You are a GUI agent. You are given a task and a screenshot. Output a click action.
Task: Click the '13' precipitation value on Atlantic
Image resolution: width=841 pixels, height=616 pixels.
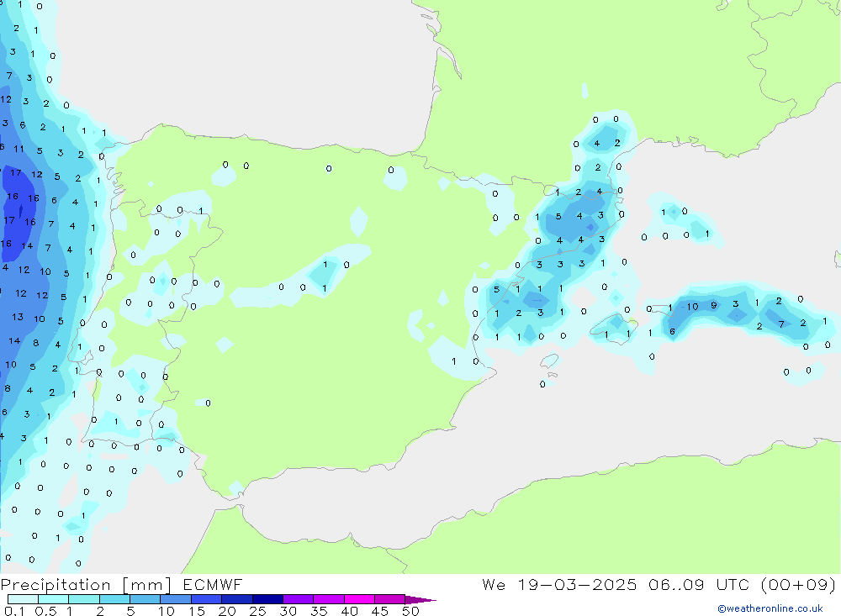[x=18, y=317]
